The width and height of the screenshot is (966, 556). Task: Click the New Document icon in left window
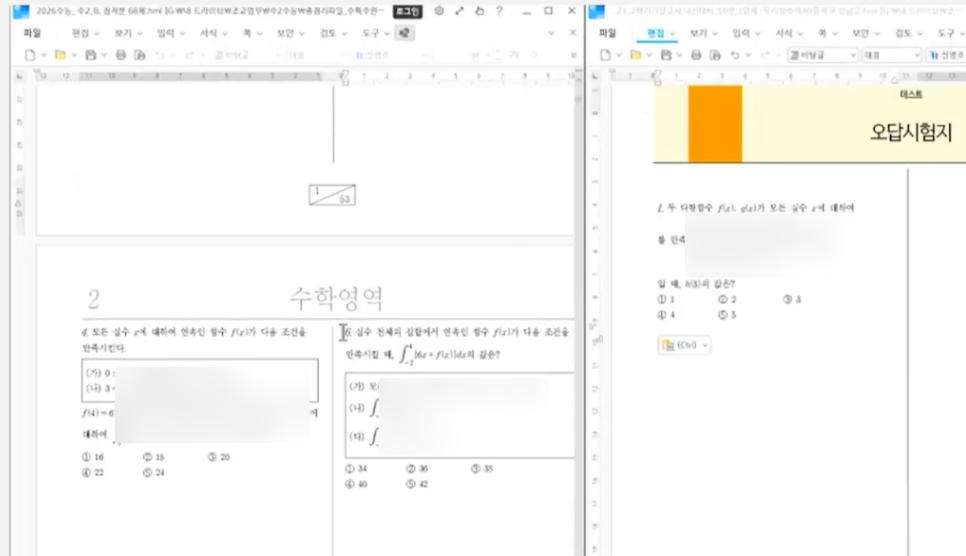tap(30, 55)
